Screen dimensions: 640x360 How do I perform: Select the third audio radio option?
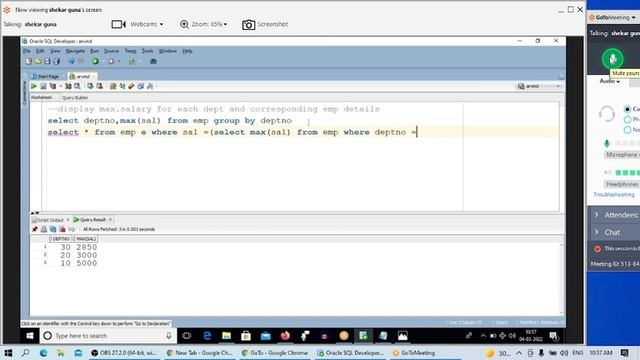click(x=627, y=130)
